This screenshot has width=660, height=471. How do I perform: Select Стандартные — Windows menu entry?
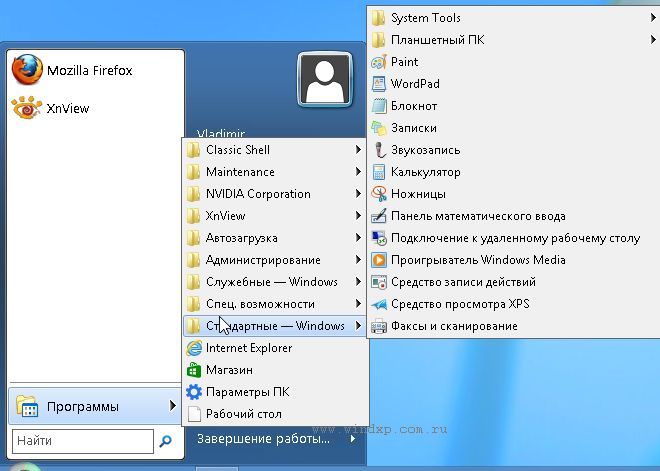pos(275,326)
